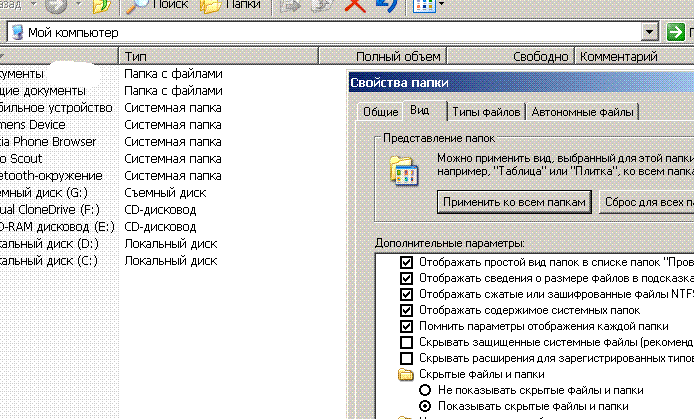Uncheck Помнить параметры отображения каждой папки
This screenshot has height=419, width=694.
pos(406,326)
